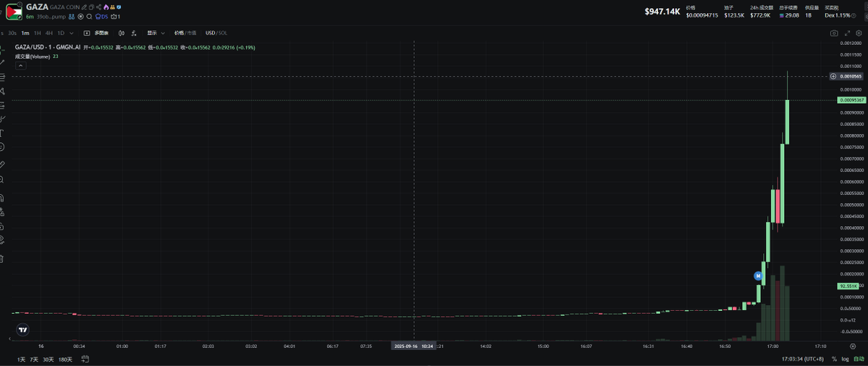Select the text annotation tool
The height and width of the screenshot is (366, 868).
[3, 133]
